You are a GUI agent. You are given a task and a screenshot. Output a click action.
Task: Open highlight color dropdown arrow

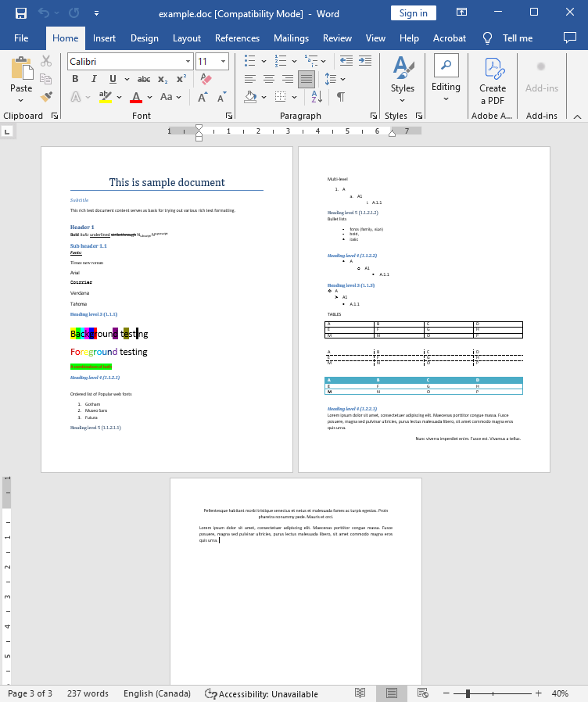pyautogui.click(x=119, y=97)
